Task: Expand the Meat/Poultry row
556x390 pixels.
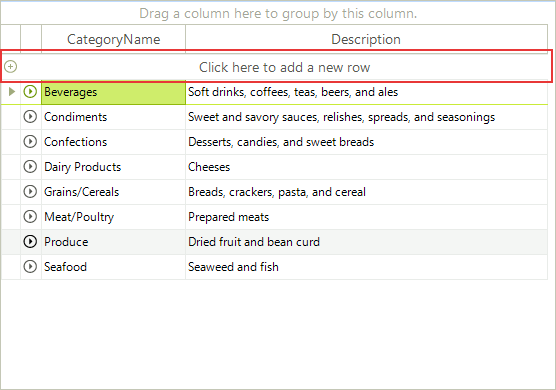Action: click(30, 217)
